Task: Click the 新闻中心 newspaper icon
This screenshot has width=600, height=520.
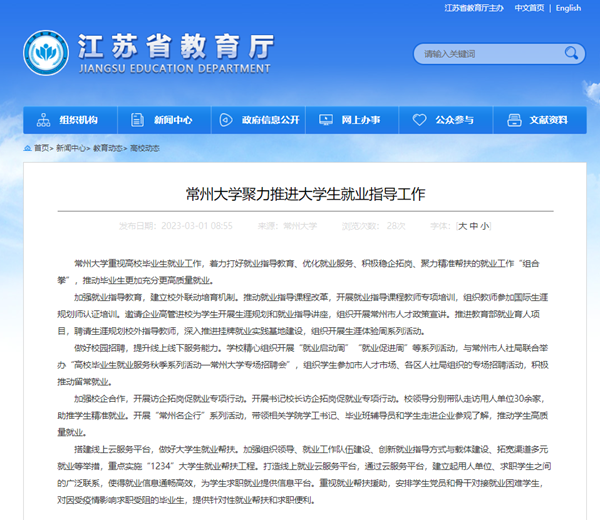Action: pos(135,119)
